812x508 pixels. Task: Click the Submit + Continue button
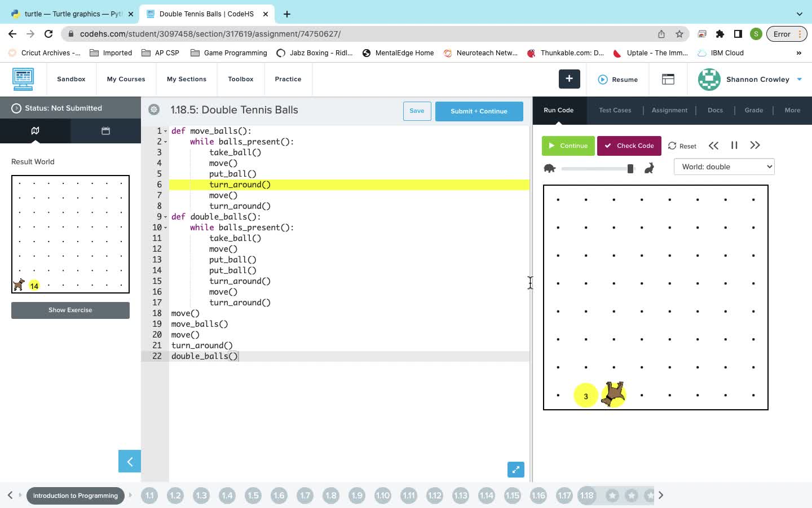click(479, 111)
